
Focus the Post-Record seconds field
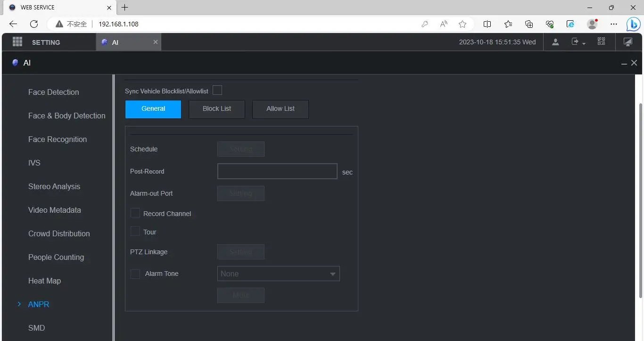pyautogui.click(x=277, y=171)
